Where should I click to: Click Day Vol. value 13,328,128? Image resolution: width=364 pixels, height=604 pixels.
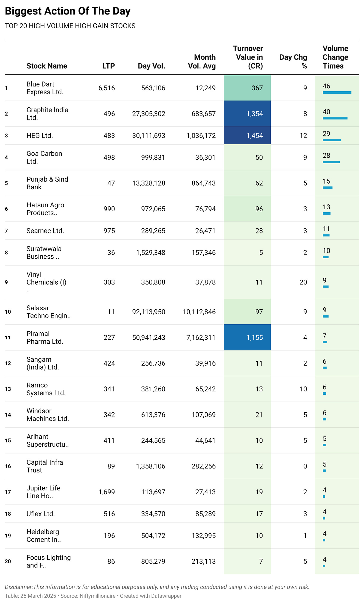(x=149, y=183)
